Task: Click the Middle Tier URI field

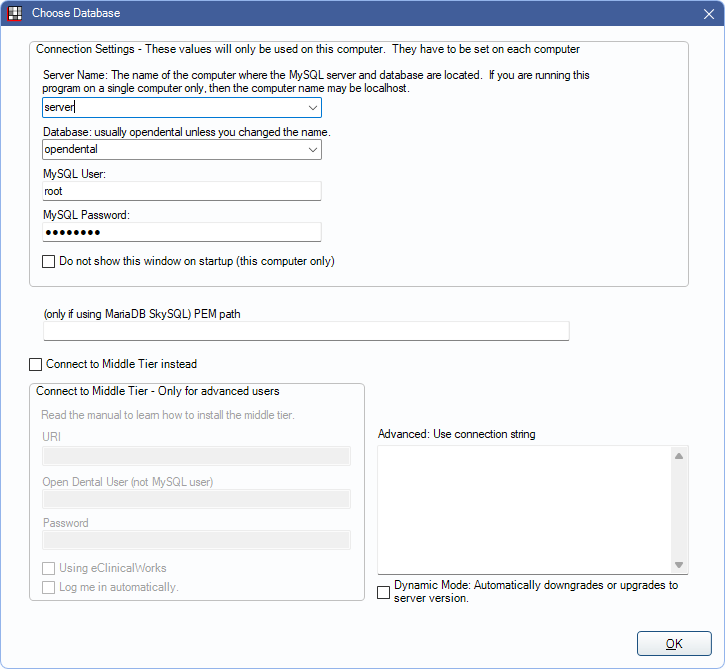Action: [x=196, y=456]
